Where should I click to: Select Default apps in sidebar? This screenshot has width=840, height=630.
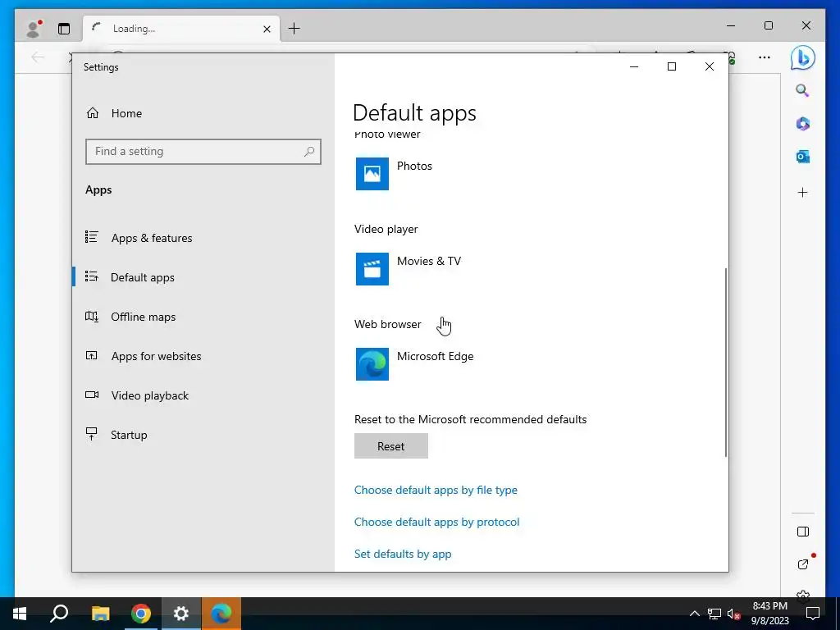pos(130,277)
